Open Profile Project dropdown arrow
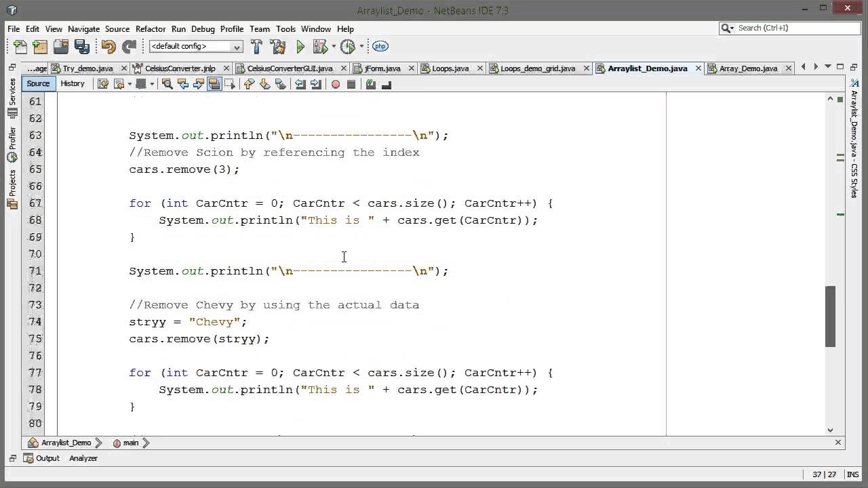Viewport: 868px width, 488px height. [x=361, y=46]
